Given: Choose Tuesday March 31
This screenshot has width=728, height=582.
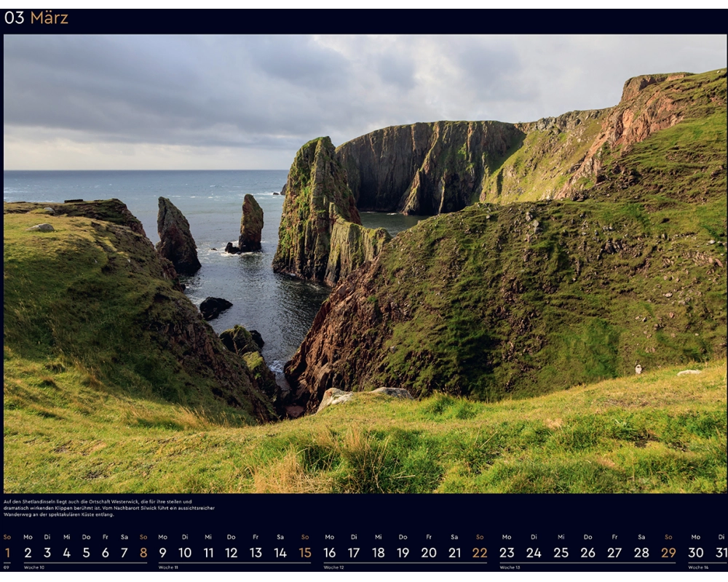Looking at the screenshot, I should pyautogui.click(x=721, y=553).
